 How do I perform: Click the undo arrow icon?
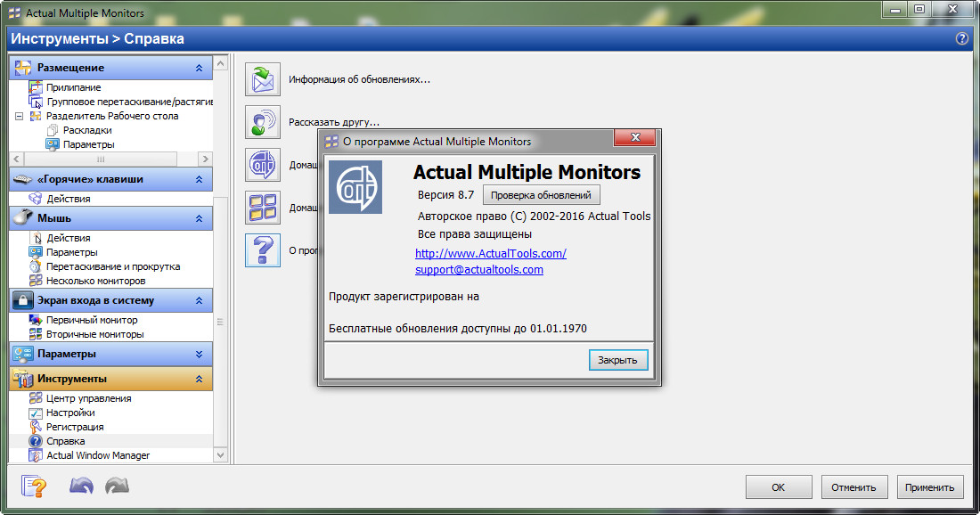[81, 486]
